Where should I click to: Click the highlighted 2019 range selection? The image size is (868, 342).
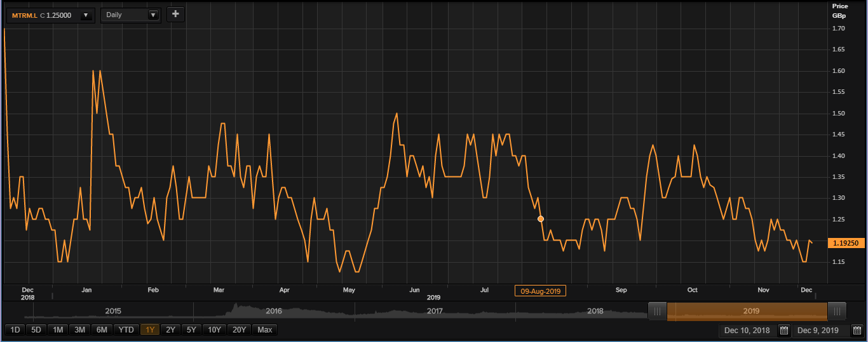[747, 311]
